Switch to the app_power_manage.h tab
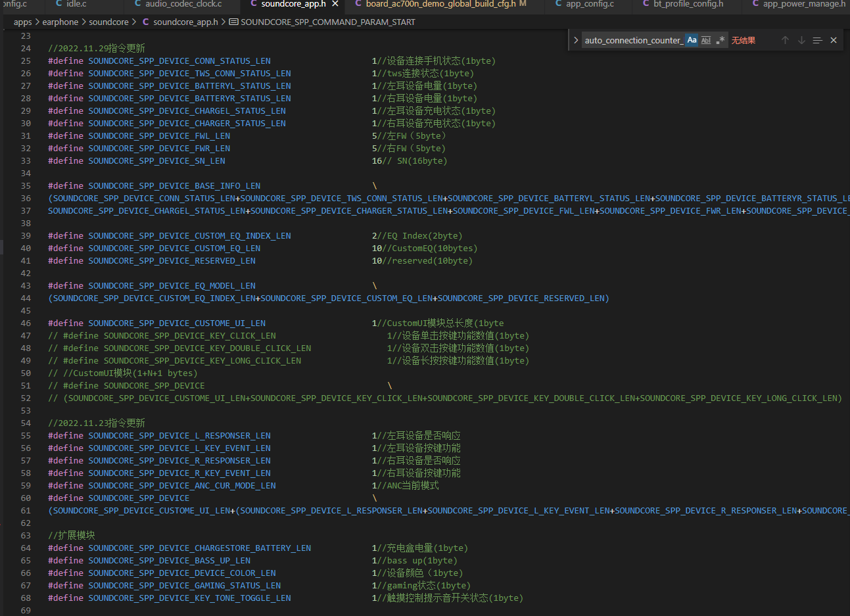Viewport: 850px width, 616px height. pos(804,4)
